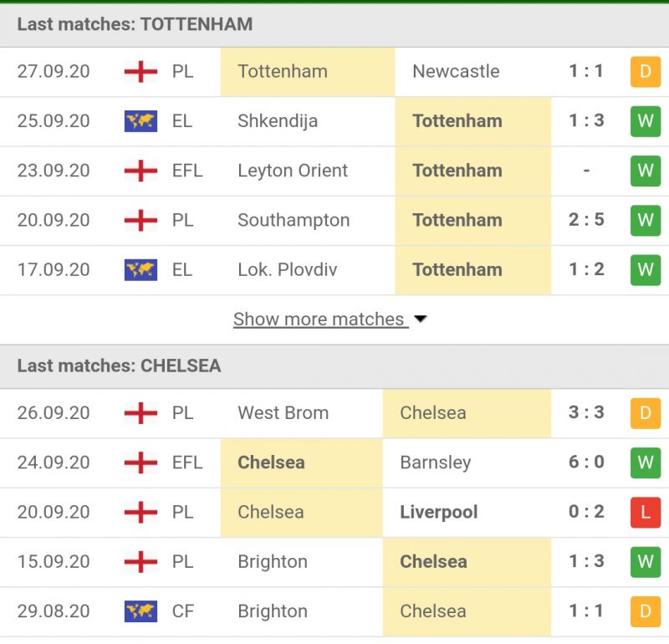This screenshot has height=644, width=669.
Task: Click the 2 : 5 Southampton score
Action: tap(586, 220)
